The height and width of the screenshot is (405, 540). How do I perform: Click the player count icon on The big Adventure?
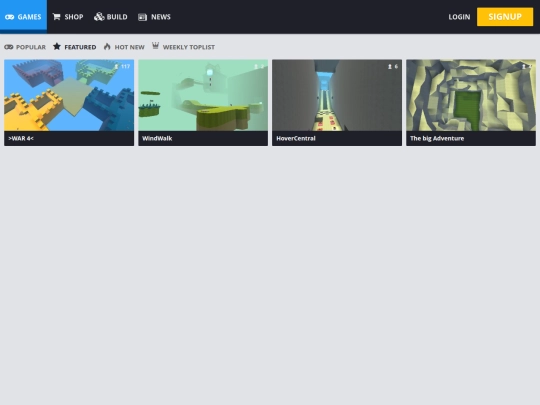point(524,66)
